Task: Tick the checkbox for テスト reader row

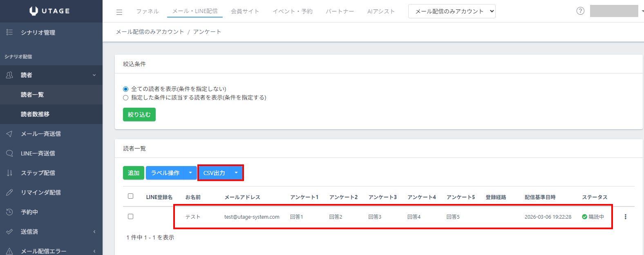Action: coord(131,217)
